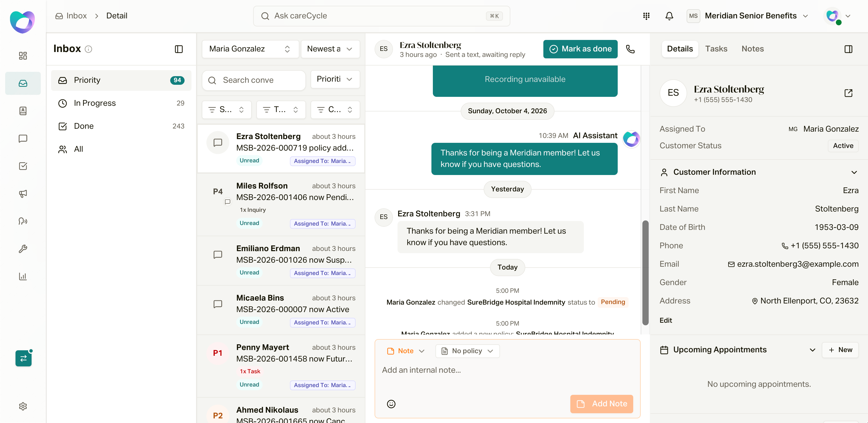Click Mark as done button

pos(580,49)
